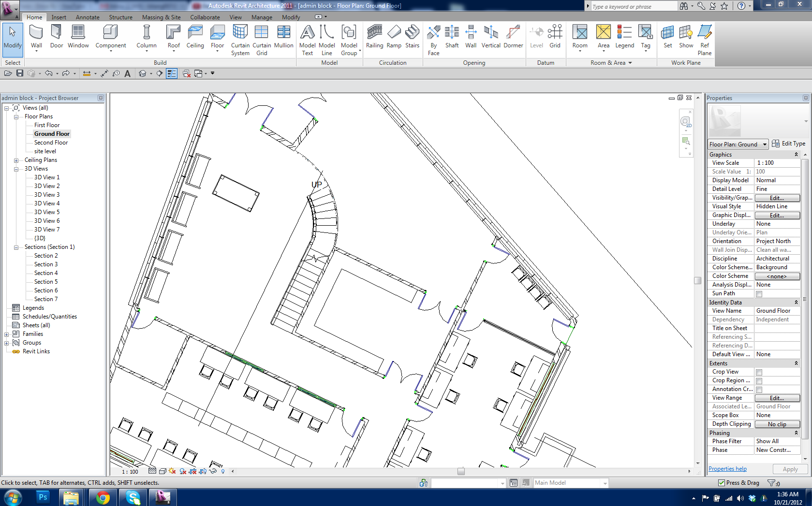812x506 pixels.
Task: Place a Grid datum
Action: [x=555, y=37]
